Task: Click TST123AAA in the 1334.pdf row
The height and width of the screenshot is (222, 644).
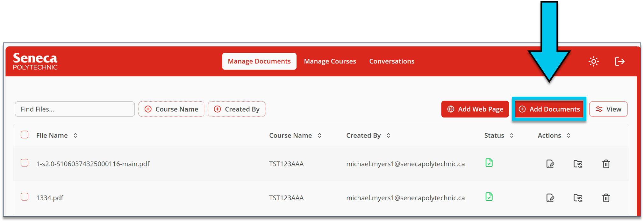Action: (286, 198)
